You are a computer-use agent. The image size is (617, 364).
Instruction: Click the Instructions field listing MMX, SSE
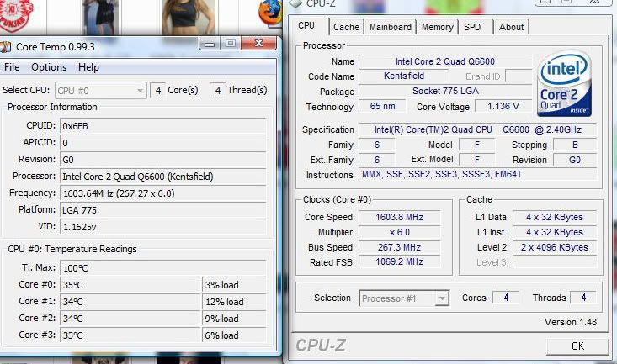click(478, 174)
